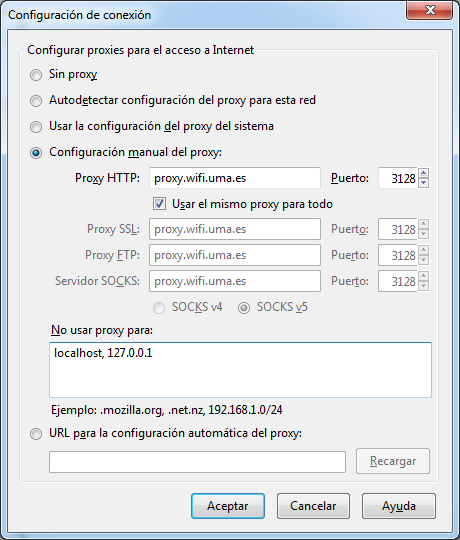Viewport: 460px width, 540px height.
Task: Click the HTTP Puerto number field
Action: click(398, 178)
